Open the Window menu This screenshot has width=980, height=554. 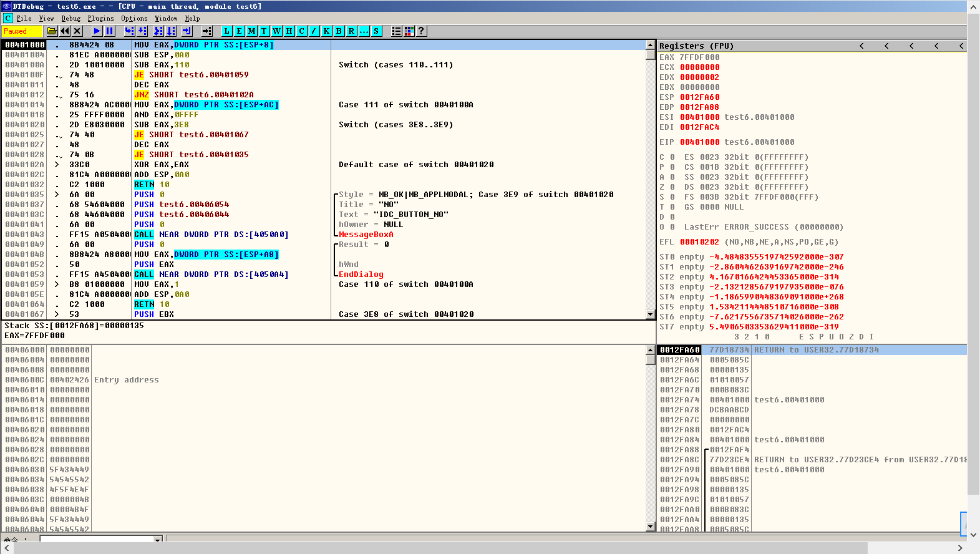coord(166,19)
